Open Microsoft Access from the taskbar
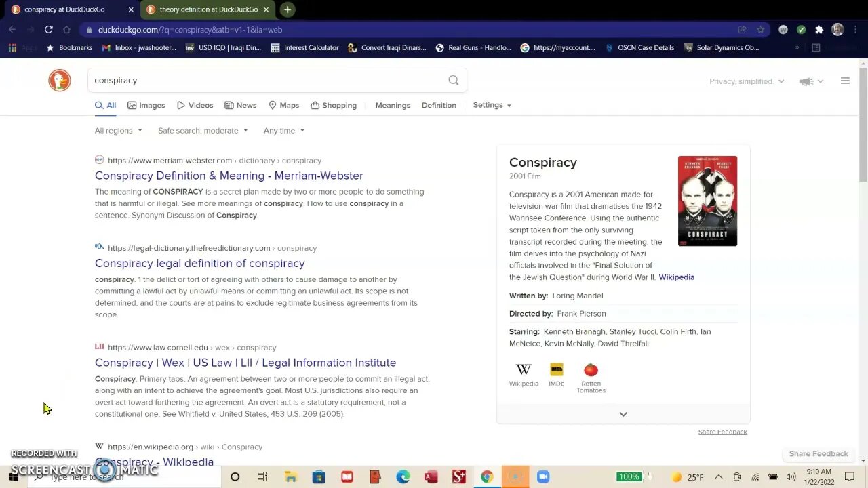Image resolution: width=868 pixels, height=488 pixels. tap(431, 477)
